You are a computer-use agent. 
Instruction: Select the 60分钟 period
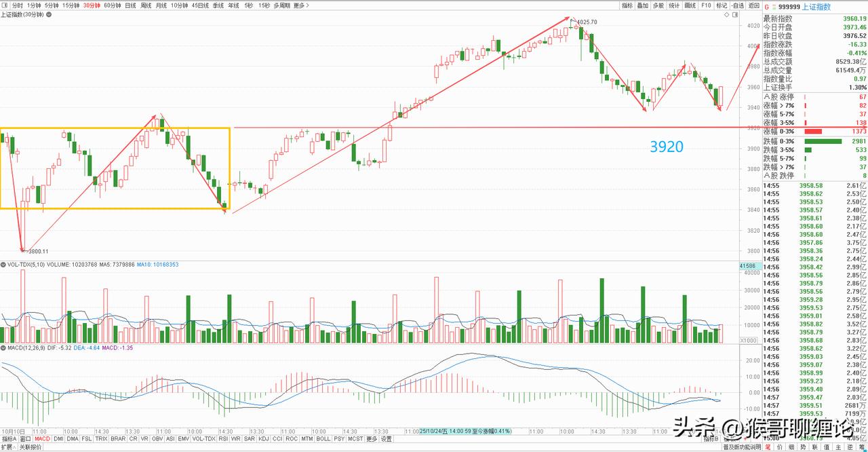pyautogui.click(x=113, y=5)
